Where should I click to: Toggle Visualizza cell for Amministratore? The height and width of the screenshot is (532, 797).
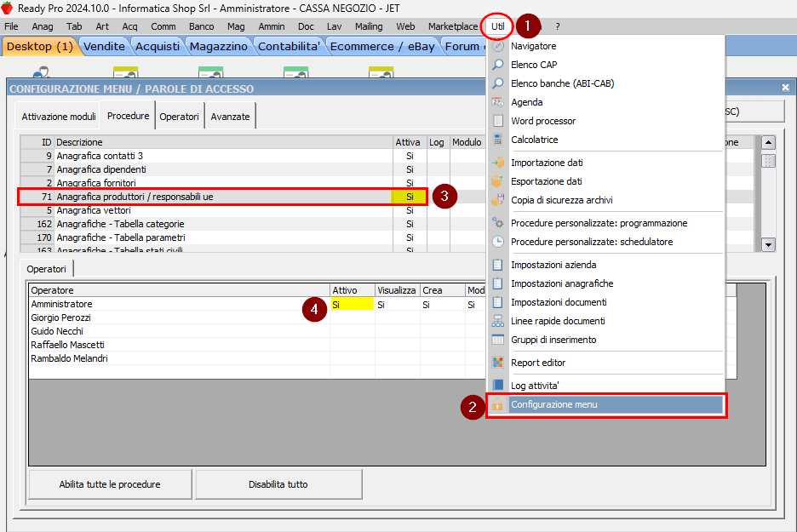tap(397, 305)
